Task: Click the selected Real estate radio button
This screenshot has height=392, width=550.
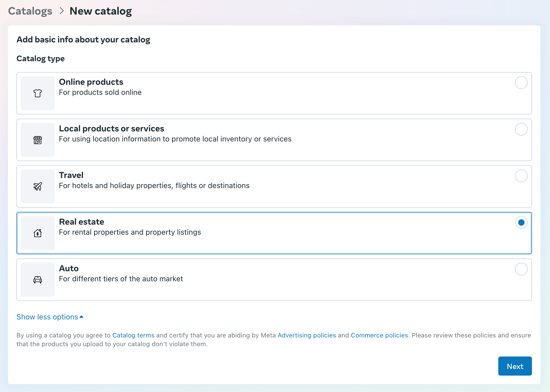Action: click(521, 222)
